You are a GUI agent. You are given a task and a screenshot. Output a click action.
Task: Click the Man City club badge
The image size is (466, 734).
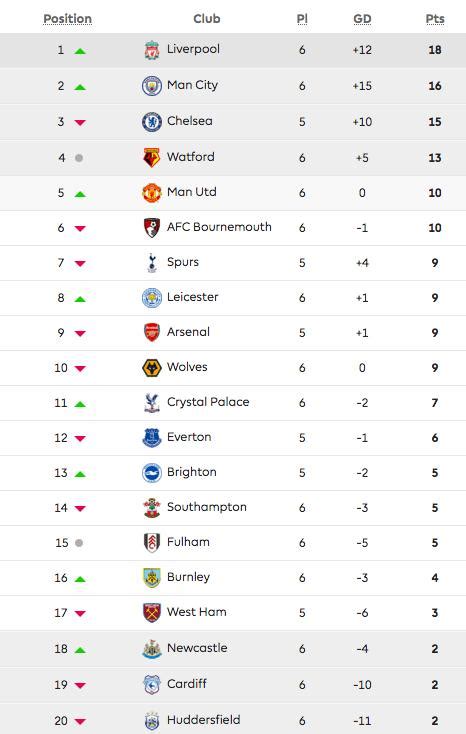pos(152,86)
